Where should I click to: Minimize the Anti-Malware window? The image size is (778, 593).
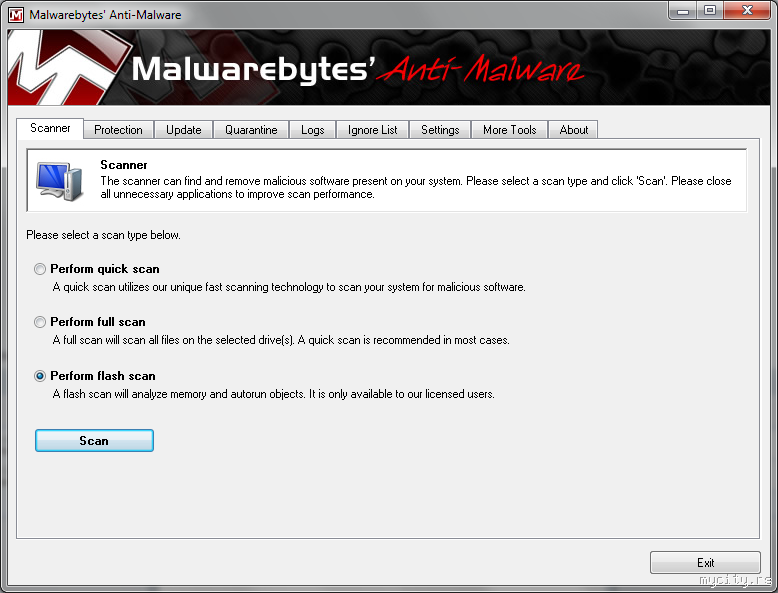[x=683, y=10]
